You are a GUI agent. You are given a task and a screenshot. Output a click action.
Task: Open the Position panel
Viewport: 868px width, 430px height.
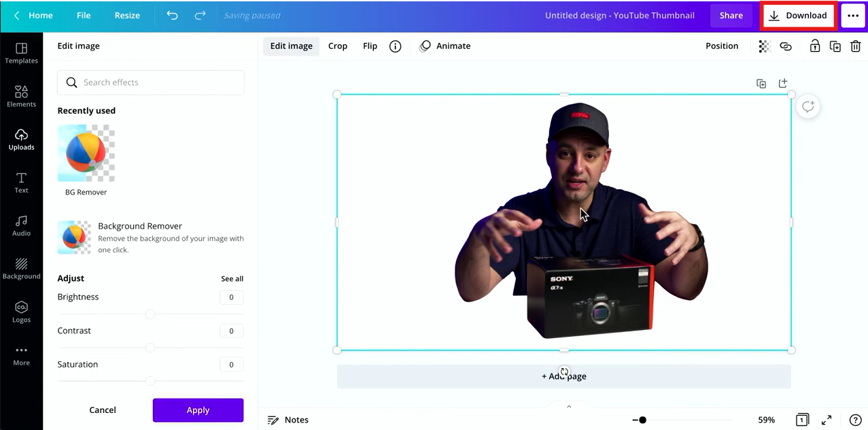click(722, 46)
